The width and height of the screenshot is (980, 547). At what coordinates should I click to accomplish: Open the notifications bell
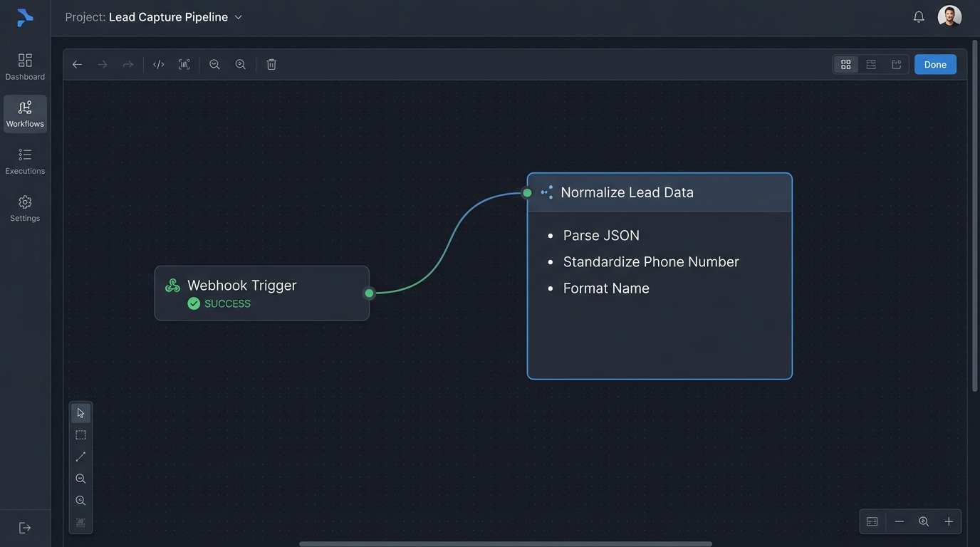tap(918, 16)
